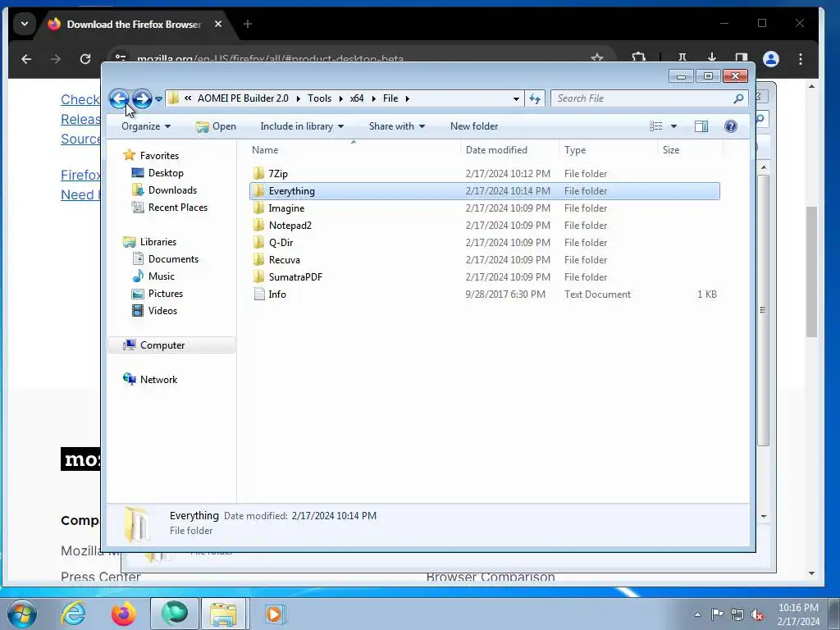
Task: Open the Organize menu
Action: [146, 126]
